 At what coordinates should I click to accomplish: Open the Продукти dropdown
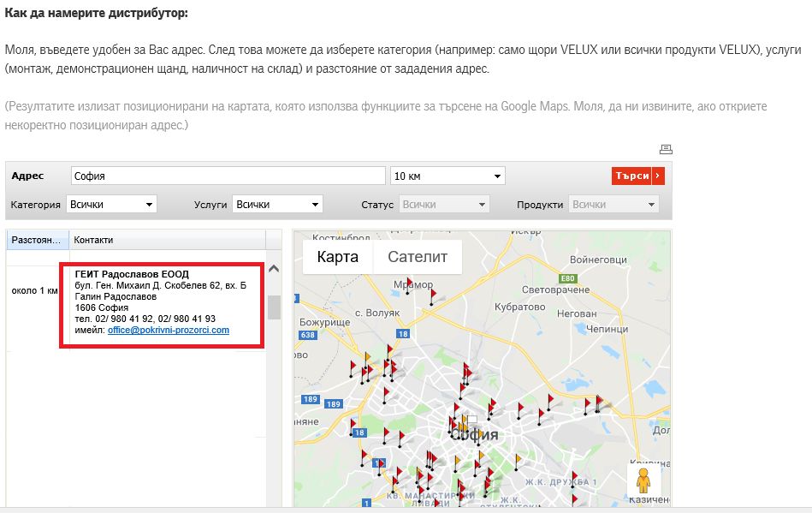(x=613, y=204)
